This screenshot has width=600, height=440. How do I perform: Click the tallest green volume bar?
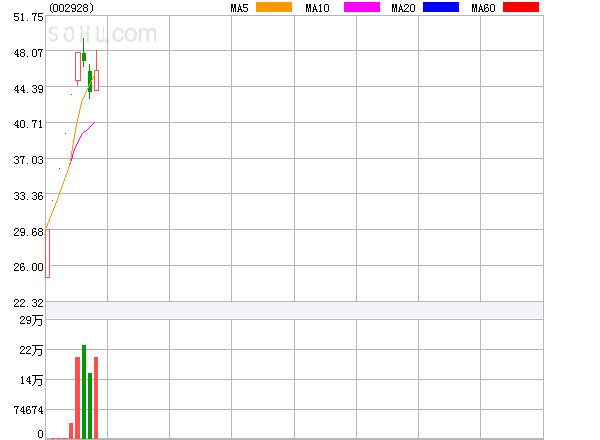click(x=84, y=392)
